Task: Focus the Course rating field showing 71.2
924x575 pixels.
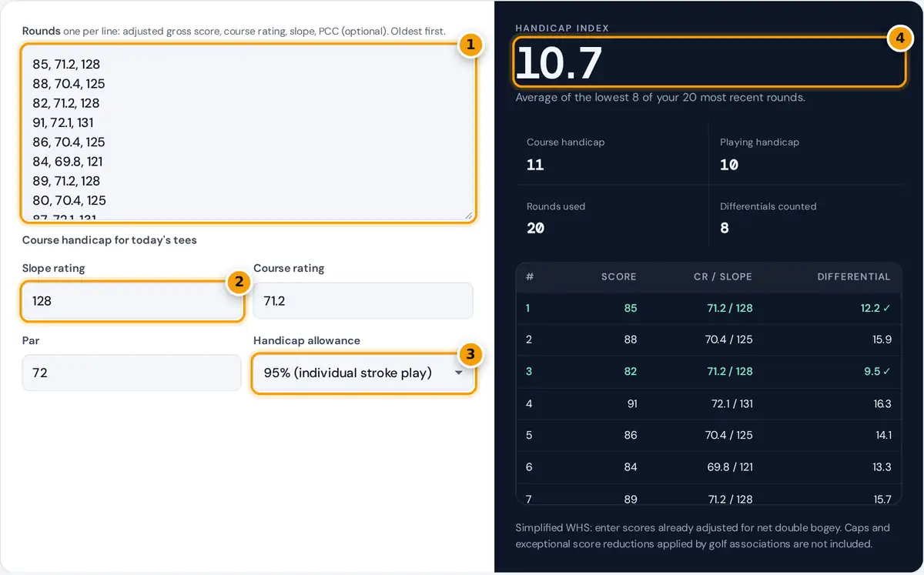Action: click(363, 301)
